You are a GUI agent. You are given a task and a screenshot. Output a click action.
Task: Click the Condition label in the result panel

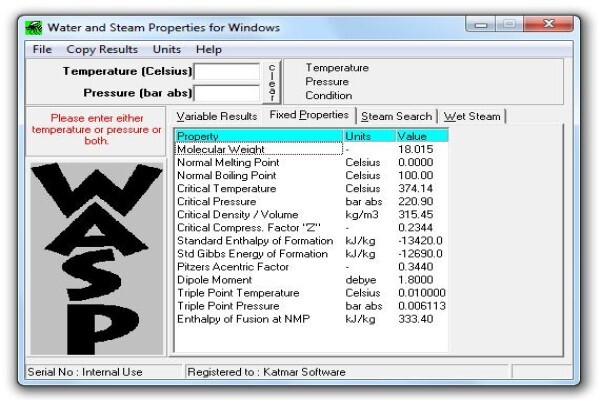click(328, 95)
